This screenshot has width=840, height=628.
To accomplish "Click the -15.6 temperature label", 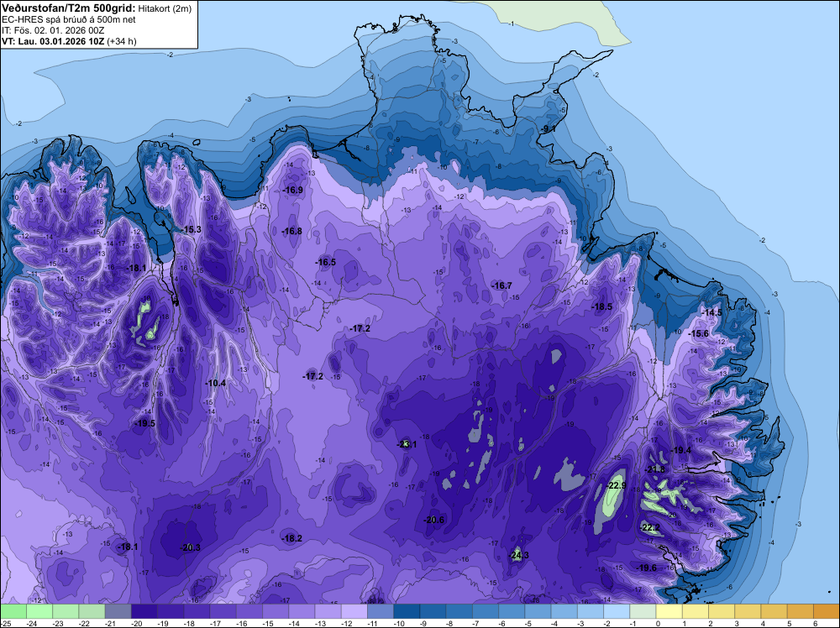I will (699, 333).
